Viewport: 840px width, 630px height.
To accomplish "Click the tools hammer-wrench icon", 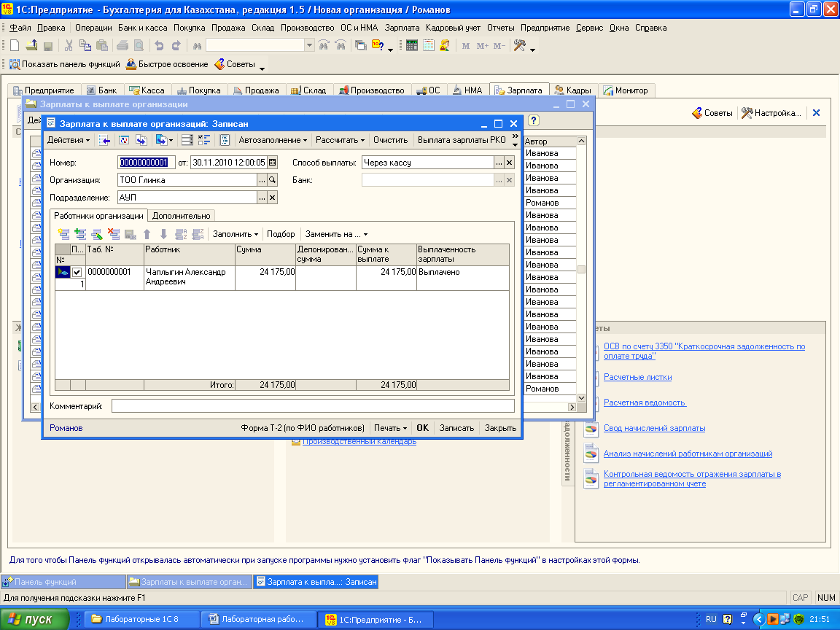I will [520, 45].
